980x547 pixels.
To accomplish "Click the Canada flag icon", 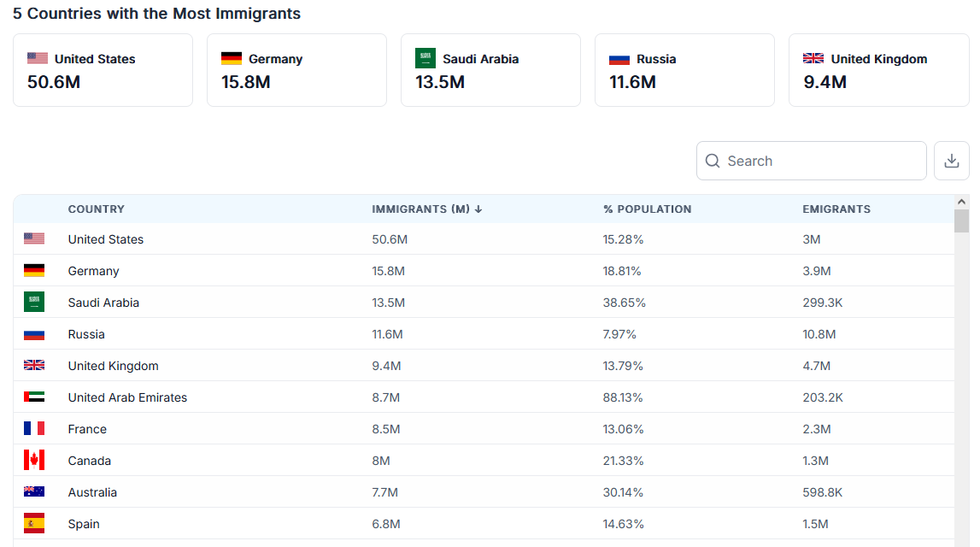I will point(34,460).
